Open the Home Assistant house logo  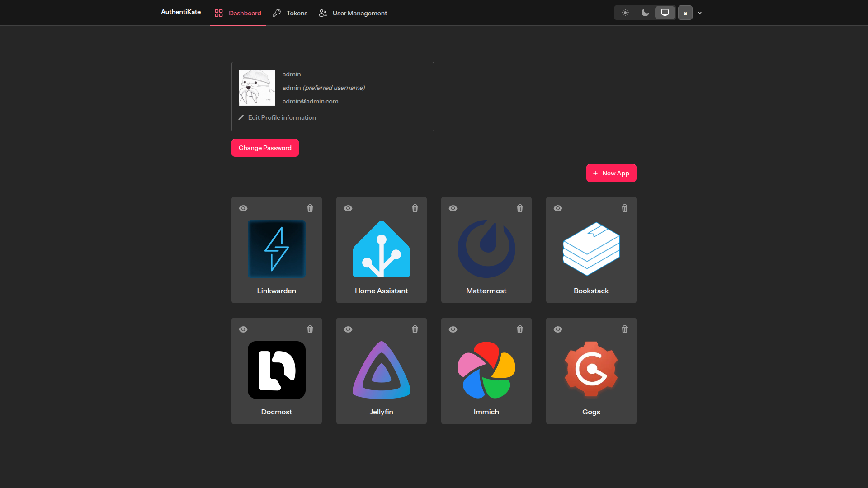[x=382, y=249]
